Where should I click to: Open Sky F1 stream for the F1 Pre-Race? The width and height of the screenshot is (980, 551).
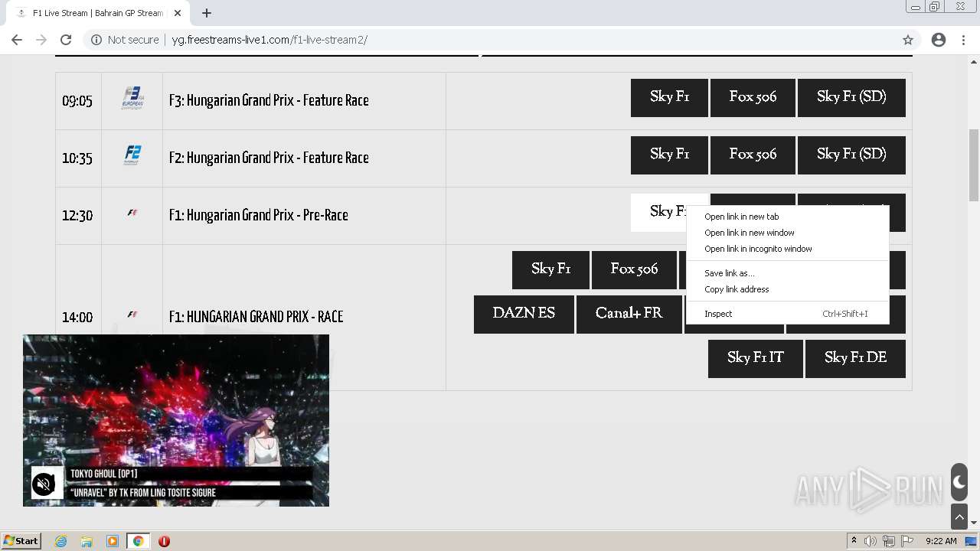[658, 212]
